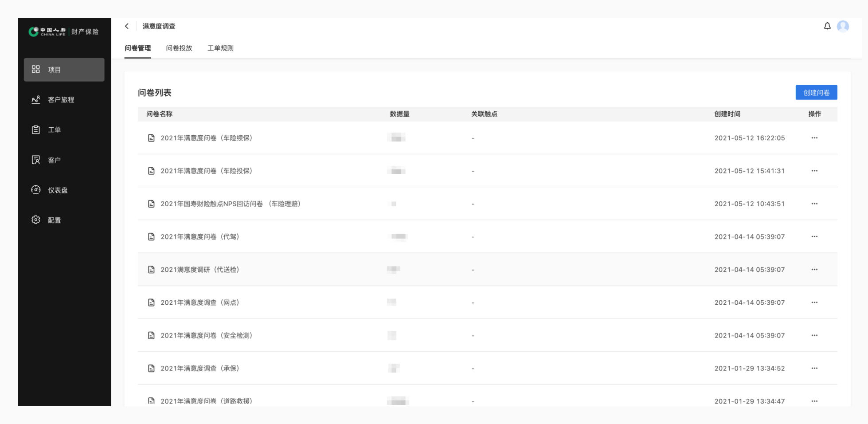Screen dimensions: 868x424
Task: Click the 创建问卷 button
Action: [816, 92]
